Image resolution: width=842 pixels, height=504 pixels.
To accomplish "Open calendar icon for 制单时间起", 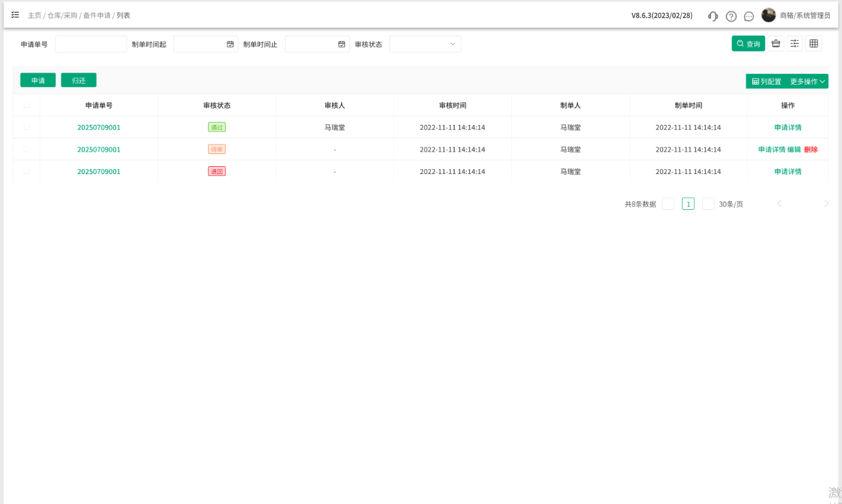I will [230, 44].
